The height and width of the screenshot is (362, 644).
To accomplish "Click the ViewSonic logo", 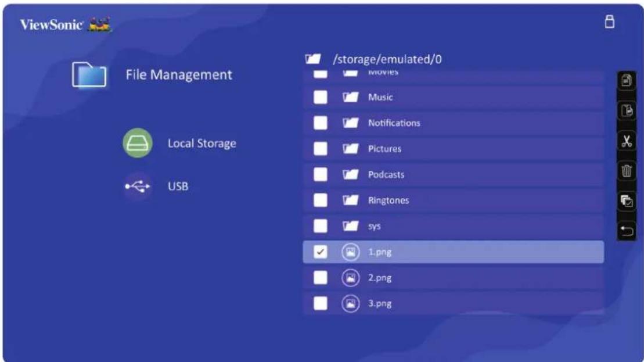I will click(x=65, y=24).
